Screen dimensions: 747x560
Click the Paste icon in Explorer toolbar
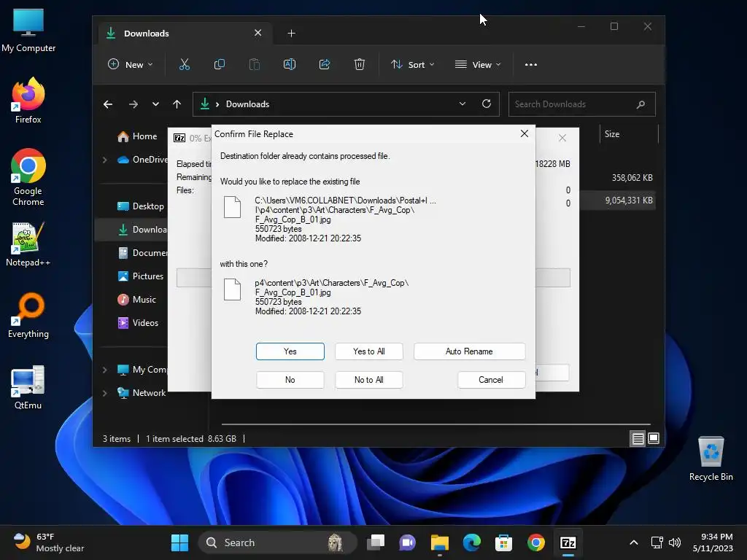coord(255,64)
